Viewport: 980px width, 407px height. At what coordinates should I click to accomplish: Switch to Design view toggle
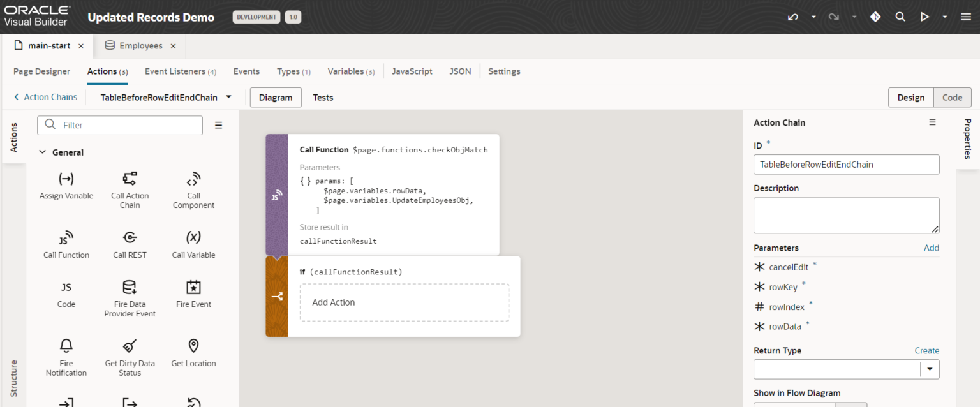[910, 98]
